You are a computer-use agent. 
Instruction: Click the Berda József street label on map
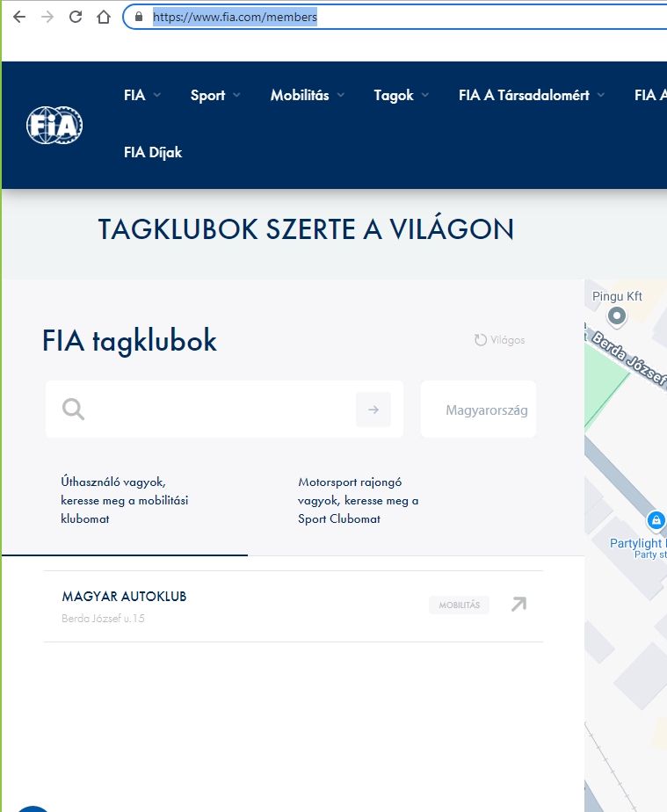tap(628, 358)
